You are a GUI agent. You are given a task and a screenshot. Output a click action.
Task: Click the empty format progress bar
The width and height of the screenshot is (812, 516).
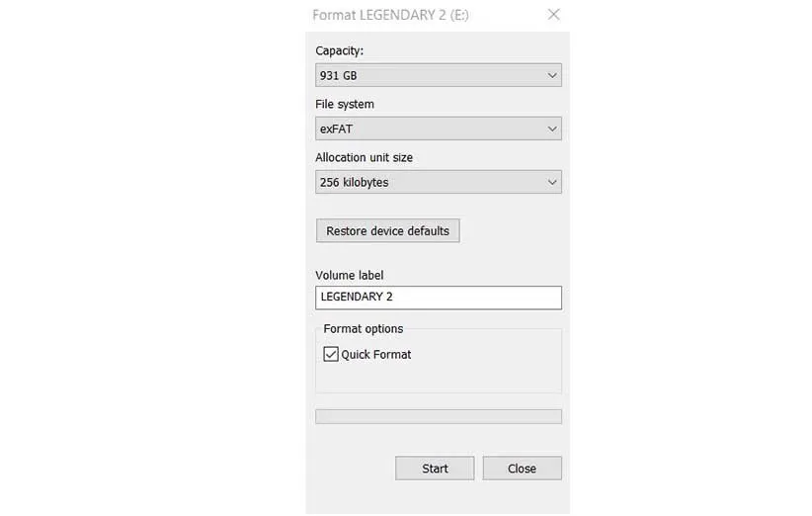click(438, 416)
